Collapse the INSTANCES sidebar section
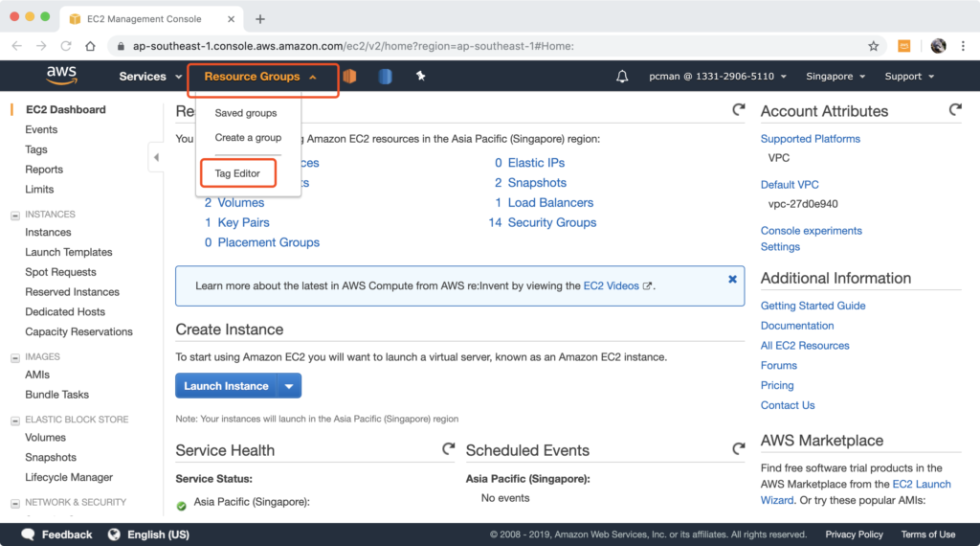Viewport: 980px width, 546px height. 15,216
